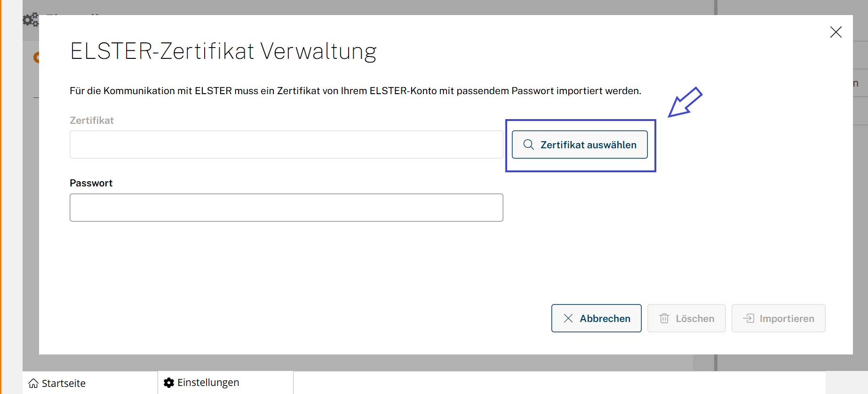Viewport: 868px width, 394px height.
Task: Click the house icon next to Startseite
Action: 33,383
